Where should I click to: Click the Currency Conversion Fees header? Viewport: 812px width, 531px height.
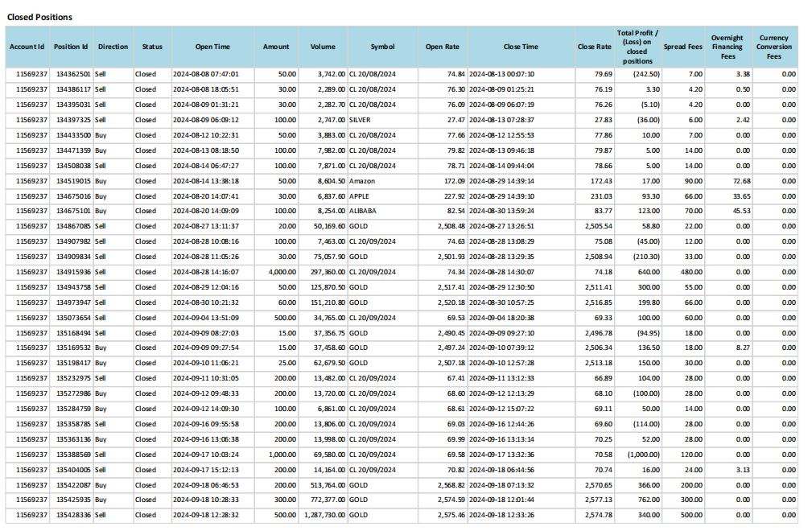click(773, 47)
